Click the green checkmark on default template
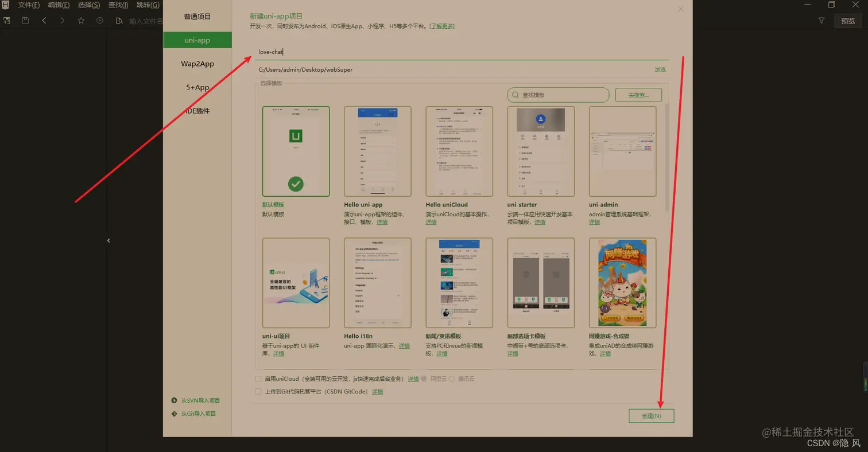868x452 pixels. (296, 184)
